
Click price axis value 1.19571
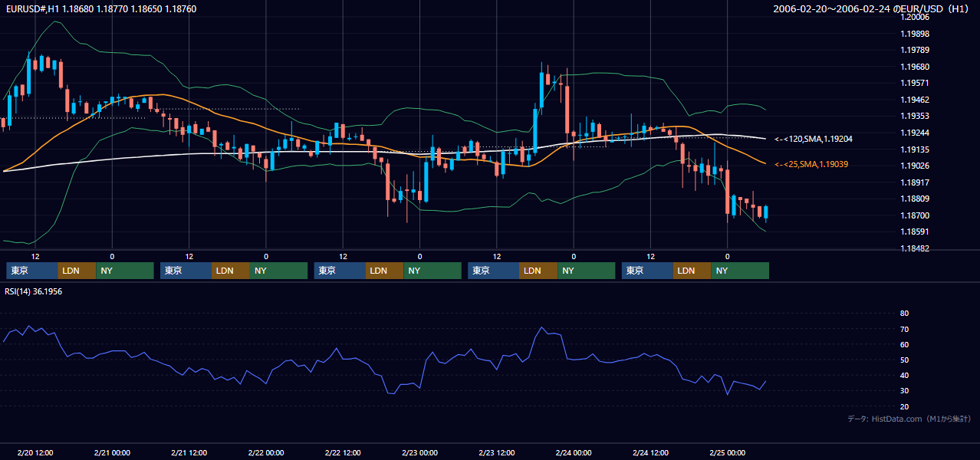pyautogui.click(x=913, y=83)
